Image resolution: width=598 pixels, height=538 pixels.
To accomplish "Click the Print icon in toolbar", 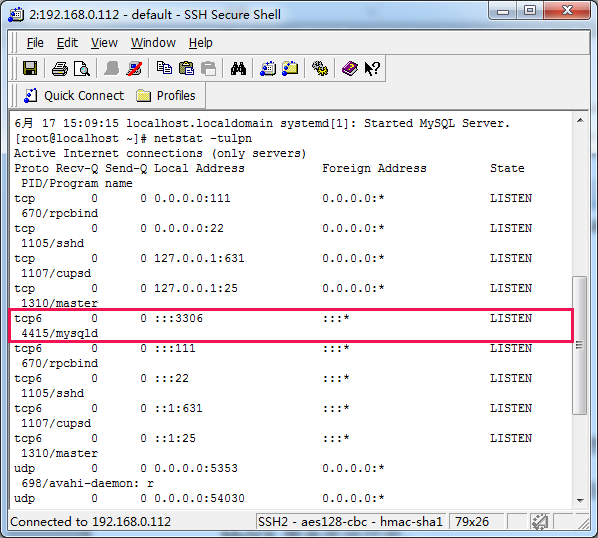I will click(59, 69).
